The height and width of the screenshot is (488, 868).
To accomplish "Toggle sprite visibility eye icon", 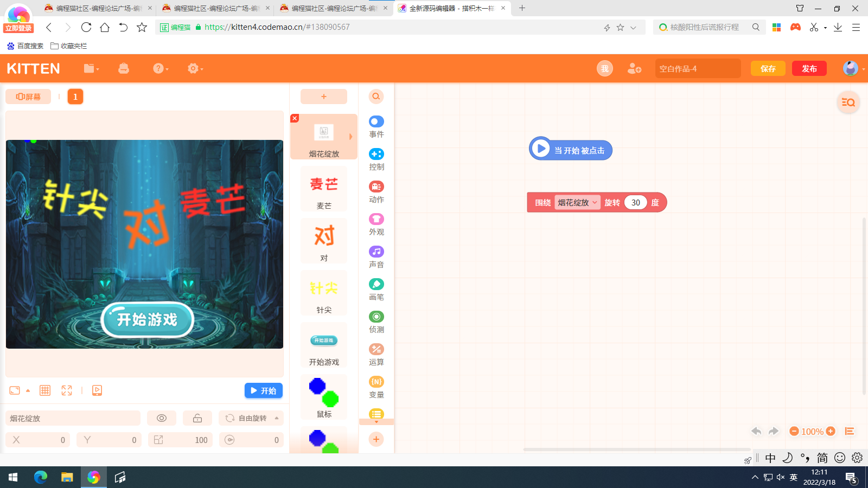I will 162,418.
